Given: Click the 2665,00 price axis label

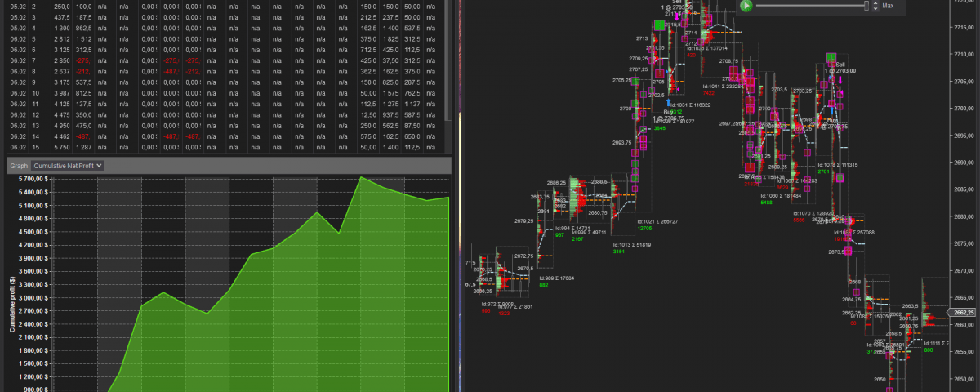Looking at the screenshot, I should [964, 298].
